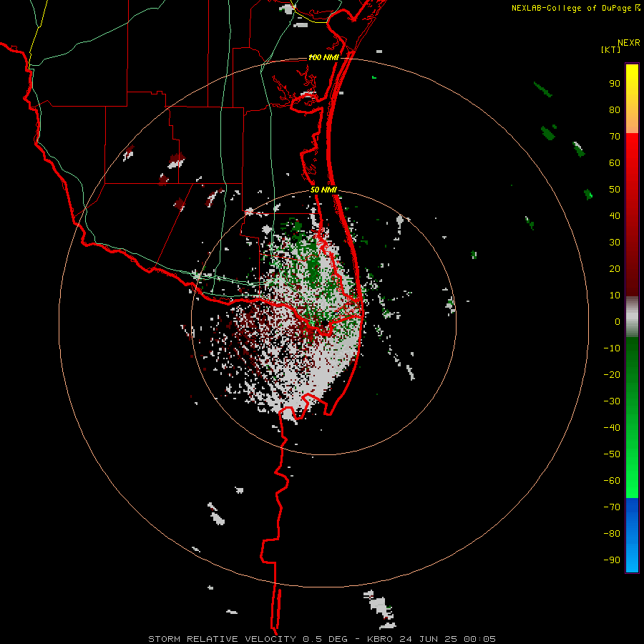Select the 50 NMI range ring label
This screenshot has width=644, height=644.
click(x=323, y=190)
